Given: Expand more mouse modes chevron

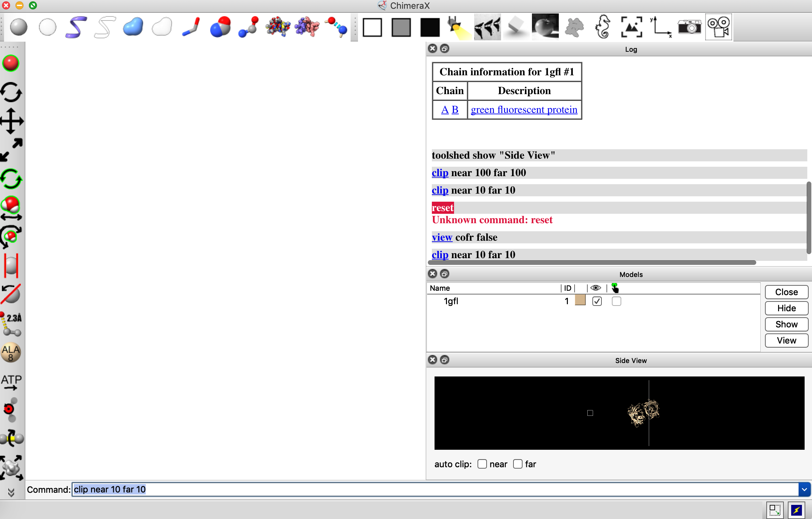Looking at the screenshot, I should [x=11, y=493].
